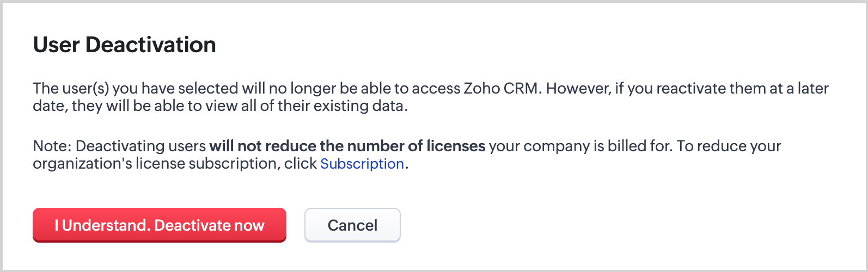Click the word organization's in the note
Viewport: 868px width, 272px height.
[x=82, y=164]
